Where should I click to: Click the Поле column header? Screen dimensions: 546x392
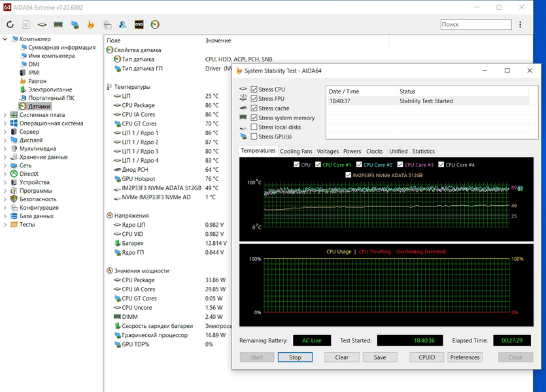[x=153, y=41]
